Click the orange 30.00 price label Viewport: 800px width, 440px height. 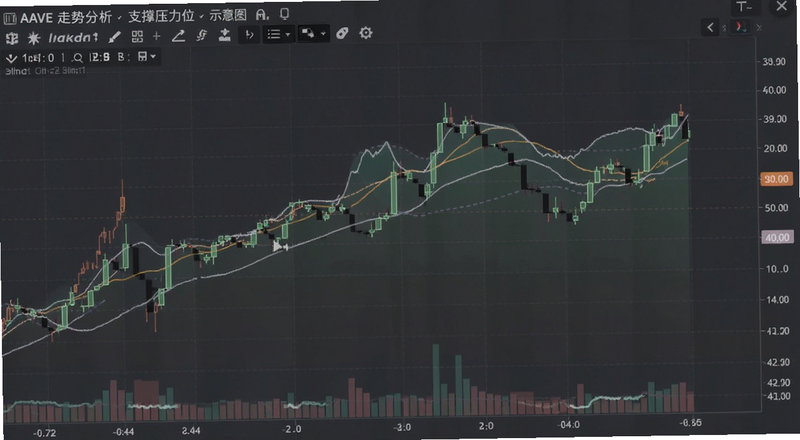point(777,179)
